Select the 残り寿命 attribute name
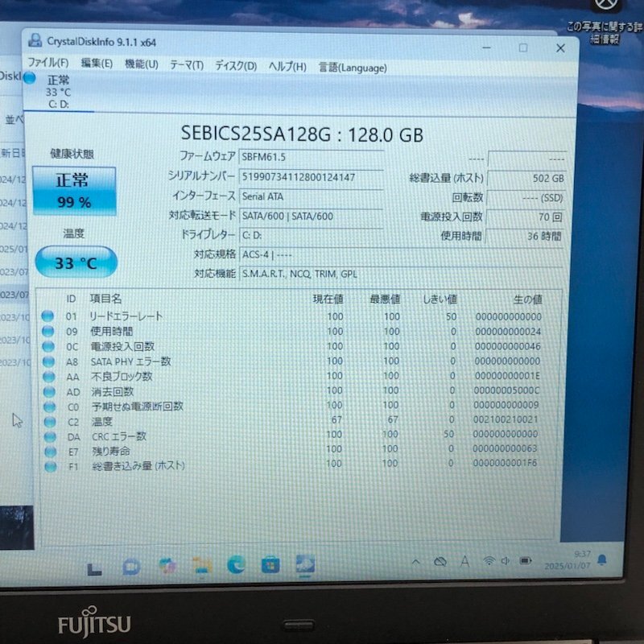The image size is (644, 644). (111, 452)
